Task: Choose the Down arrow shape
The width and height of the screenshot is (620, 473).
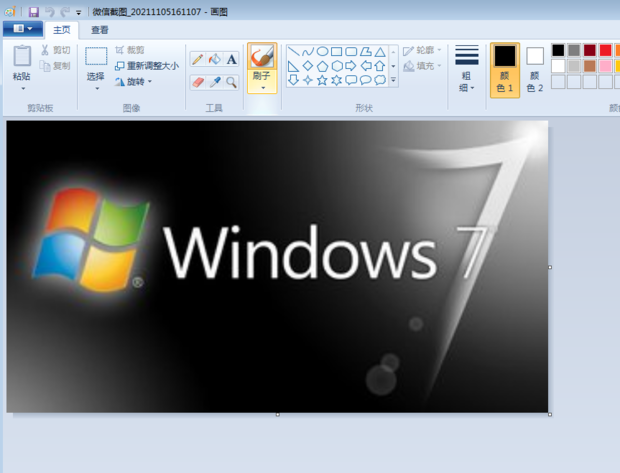Action: [x=293, y=80]
